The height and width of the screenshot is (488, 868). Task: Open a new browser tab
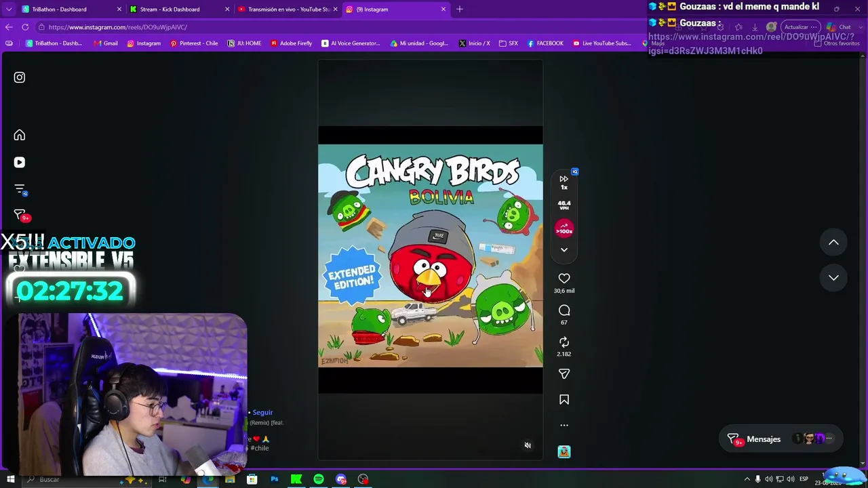click(x=460, y=9)
